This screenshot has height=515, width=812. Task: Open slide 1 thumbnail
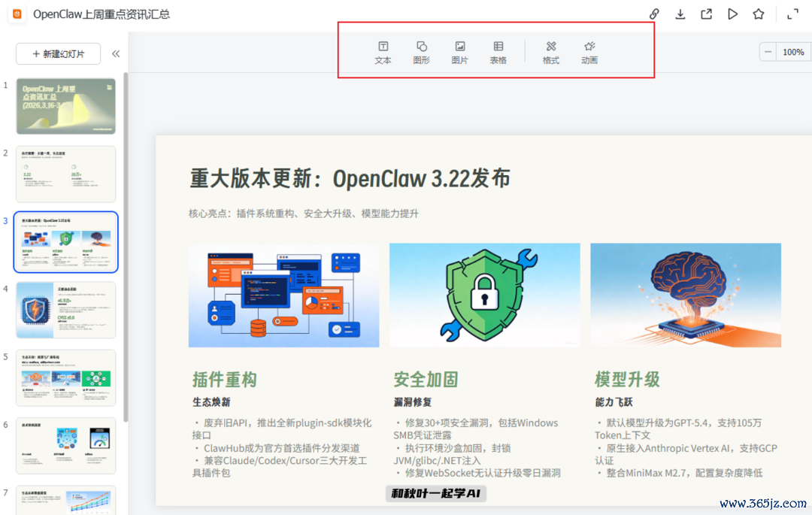(65, 106)
